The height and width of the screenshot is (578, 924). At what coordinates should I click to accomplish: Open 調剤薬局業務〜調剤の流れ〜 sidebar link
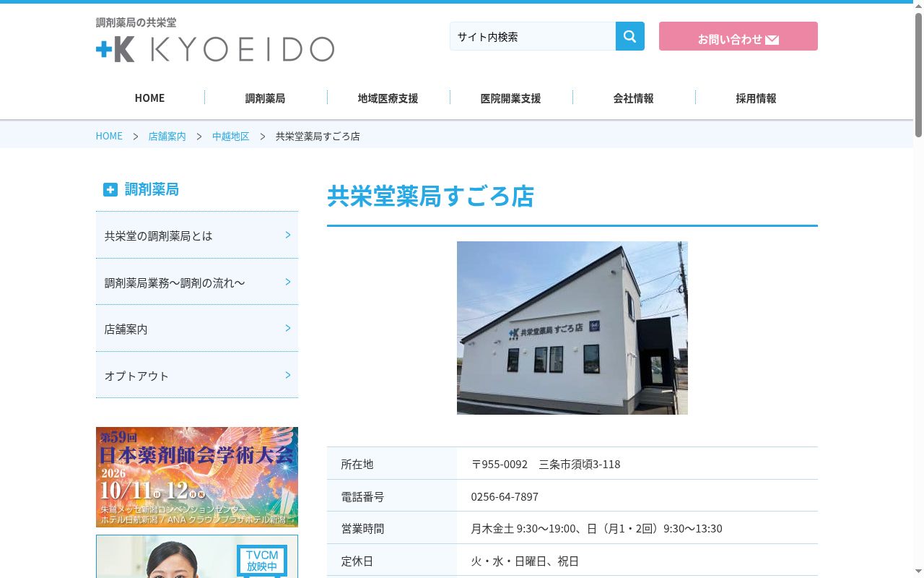point(197,282)
